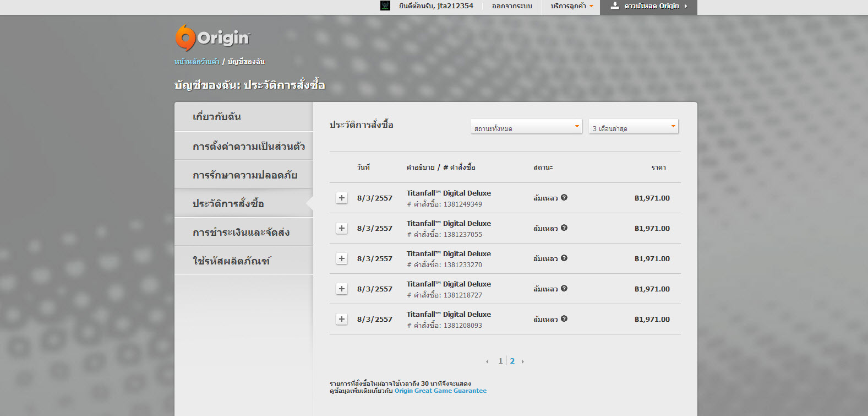Open การชำระเงินและจัดส่ง sidebar section
Viewport: 868px width, 416px height.
(x=244, y=232)
